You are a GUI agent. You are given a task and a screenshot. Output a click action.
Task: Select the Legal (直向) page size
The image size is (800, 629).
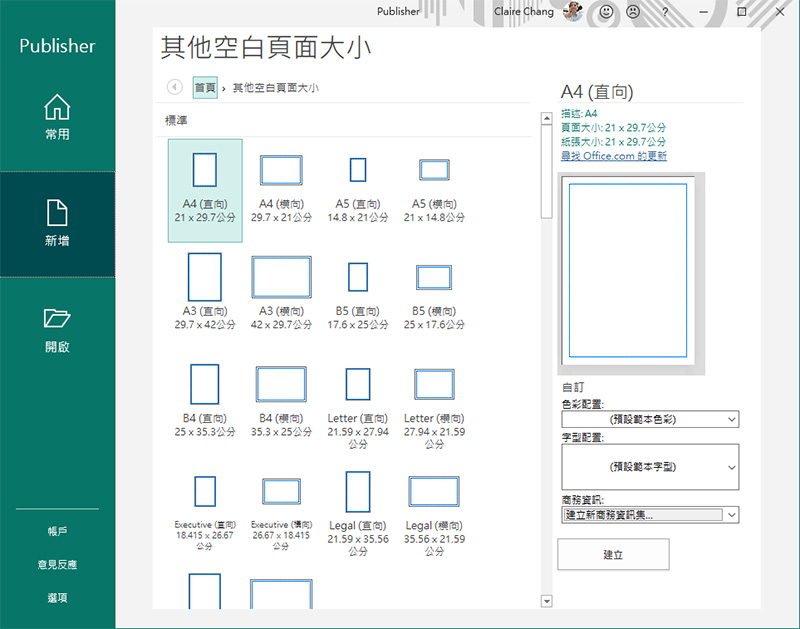pyautogui.click(x=358, y=512)
